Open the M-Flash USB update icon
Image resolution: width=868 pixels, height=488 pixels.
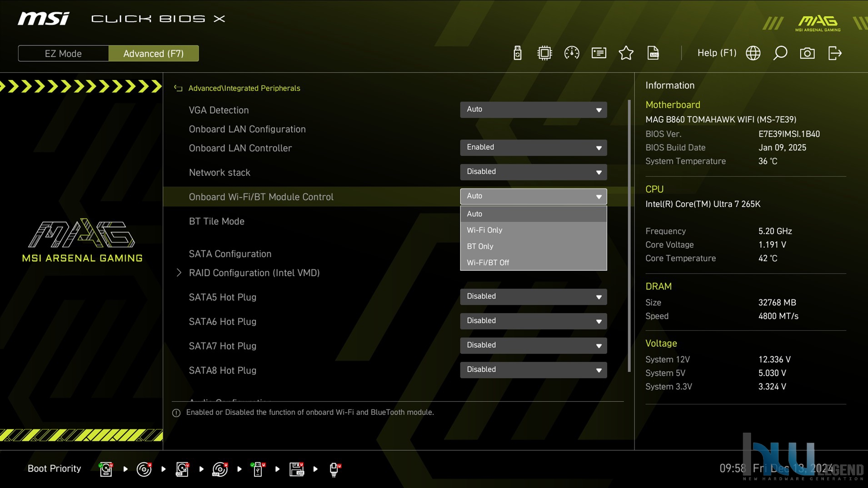pyautogui.click(x=517, y=53)
